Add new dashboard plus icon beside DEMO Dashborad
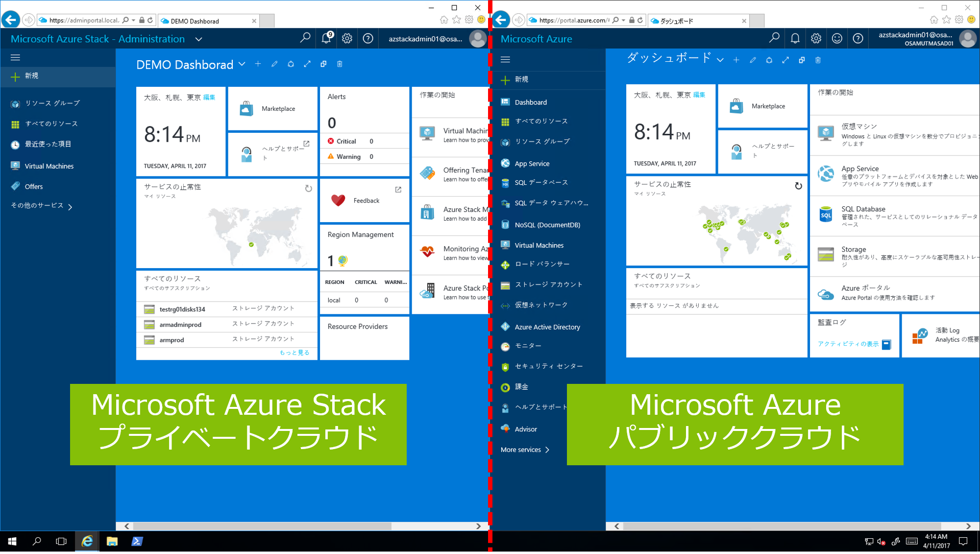The height and width of the screenshot is (554, 980). pyautogui.click(x=258, y=64)
